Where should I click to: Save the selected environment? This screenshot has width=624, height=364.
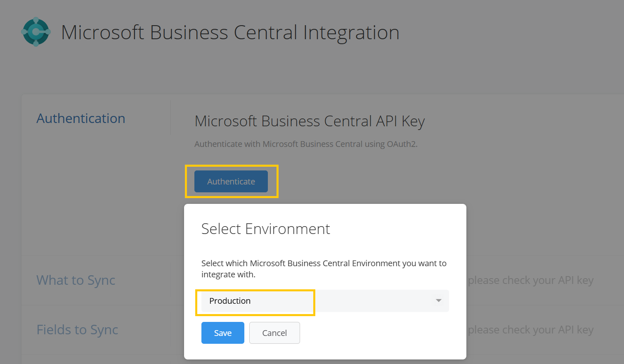[223, 333]
